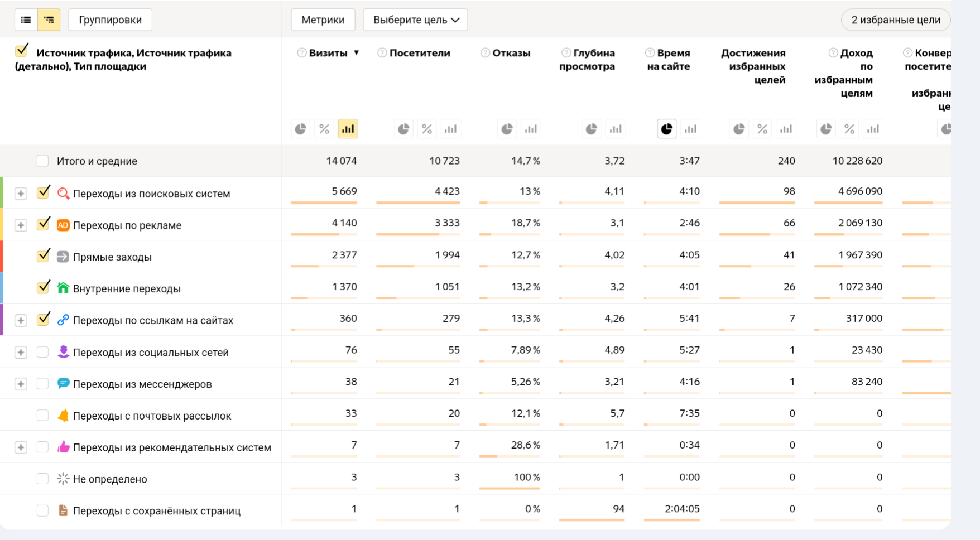The image size is (980, 540).
Task: Open the Выберите цель dropdown
Action: coord(415,20)
